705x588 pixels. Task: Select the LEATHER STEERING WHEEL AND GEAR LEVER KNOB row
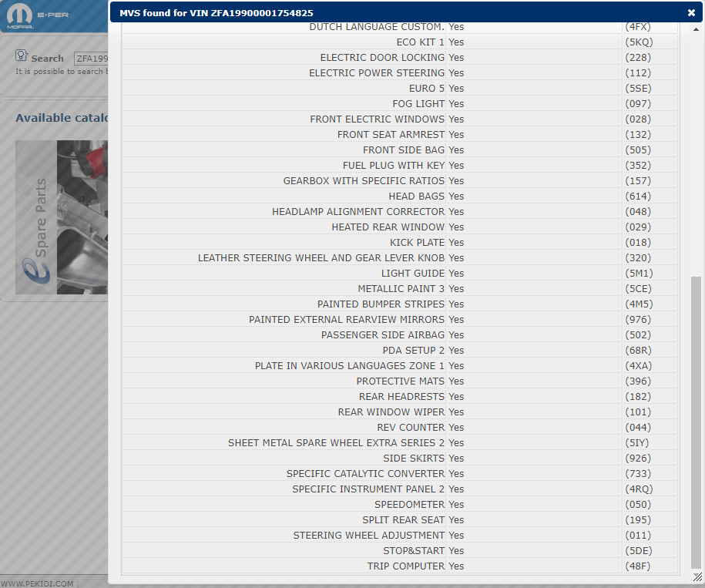pyautogui.click(x=321, y=258)
